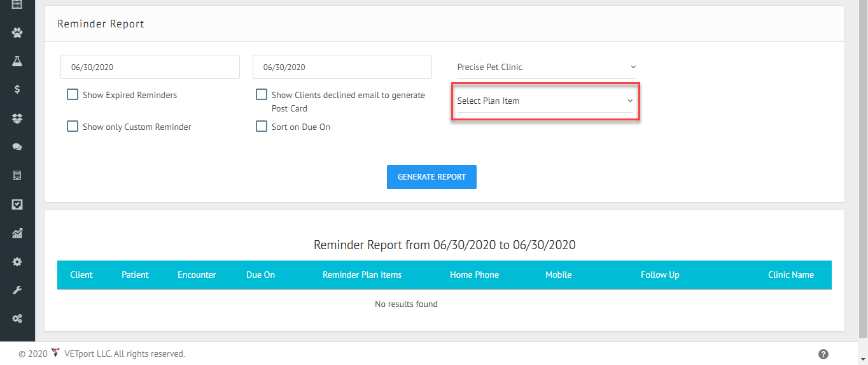This screenshot has height=365, width=868.
Task: Open the lab flask icon
Action: pos(17,61)
